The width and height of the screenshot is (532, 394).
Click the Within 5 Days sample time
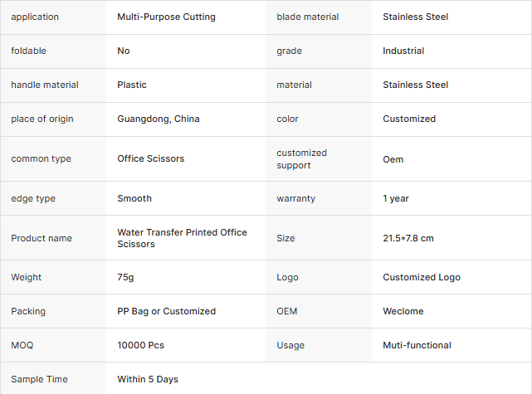pyautogui.click(x=148, y=379)
